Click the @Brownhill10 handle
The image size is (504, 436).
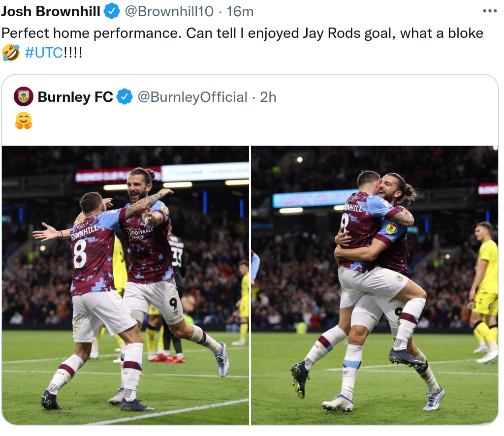169,12
